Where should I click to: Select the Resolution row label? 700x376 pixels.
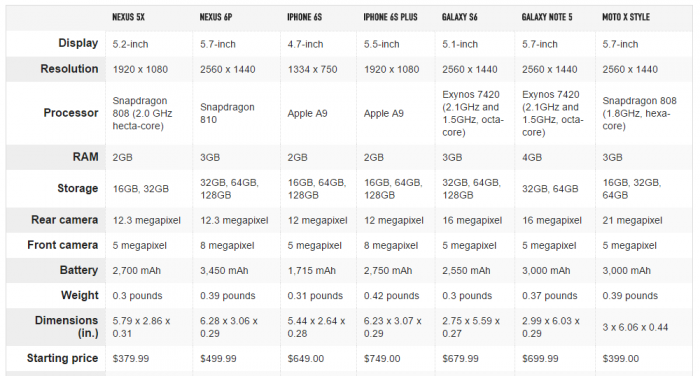69,69
